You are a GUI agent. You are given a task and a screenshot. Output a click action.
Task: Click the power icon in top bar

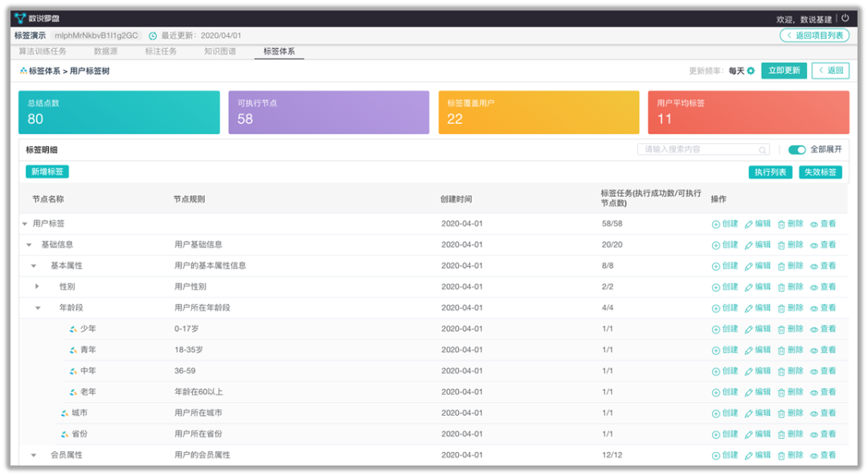[x=845, y=18]
